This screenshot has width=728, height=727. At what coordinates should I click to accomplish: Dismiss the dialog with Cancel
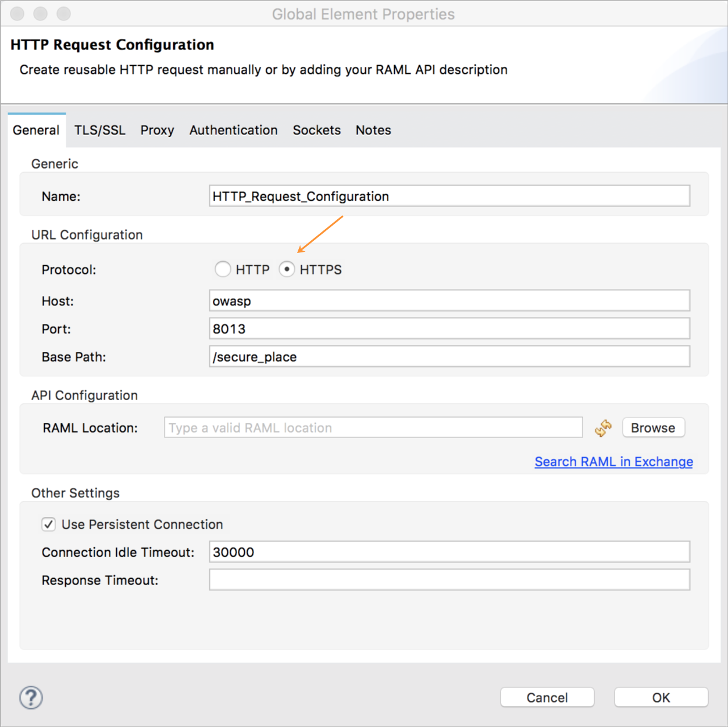(546, 697)
